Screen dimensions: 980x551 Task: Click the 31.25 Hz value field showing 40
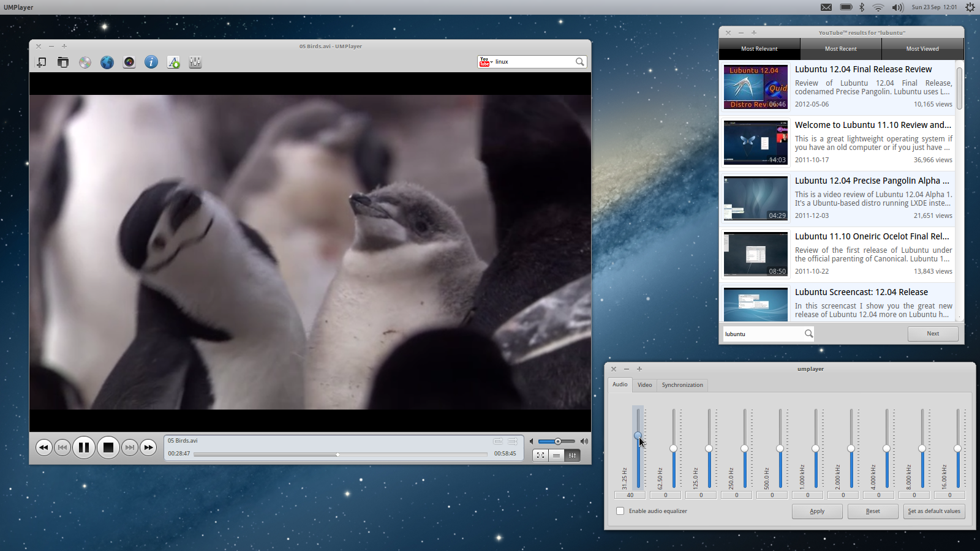pos(630,495)
